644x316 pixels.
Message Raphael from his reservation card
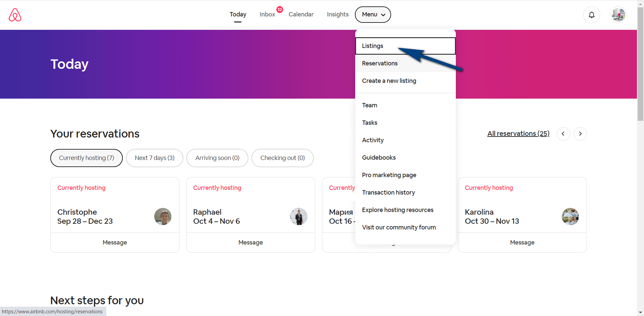251,243
